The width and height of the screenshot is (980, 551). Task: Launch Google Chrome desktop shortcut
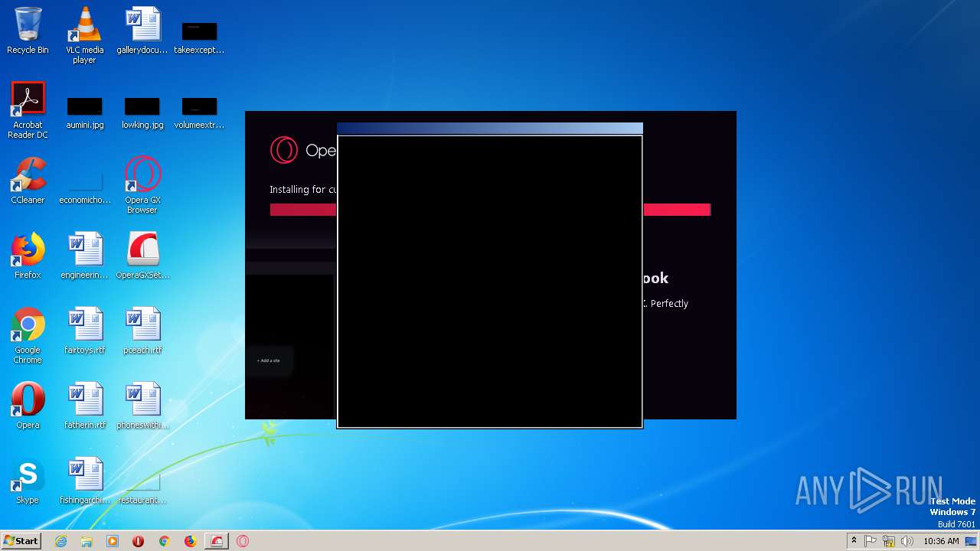tap(28, 335)
